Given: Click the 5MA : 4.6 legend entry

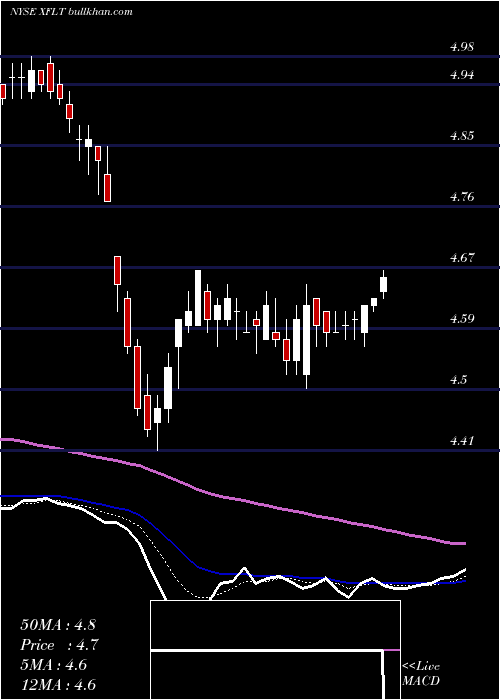Looking at the screenshot, I should pos(54,665).
